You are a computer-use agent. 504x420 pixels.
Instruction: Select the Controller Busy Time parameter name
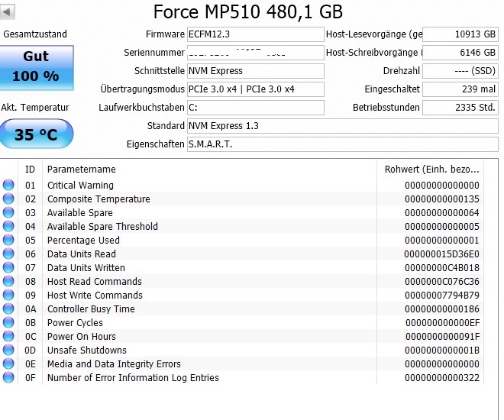click(x=91, y=309)
